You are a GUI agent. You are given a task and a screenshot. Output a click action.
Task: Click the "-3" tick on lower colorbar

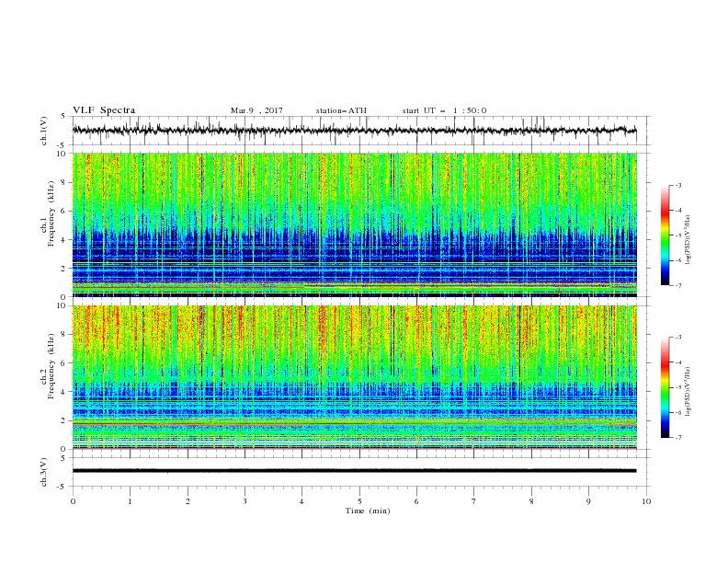tap(678, 338)
